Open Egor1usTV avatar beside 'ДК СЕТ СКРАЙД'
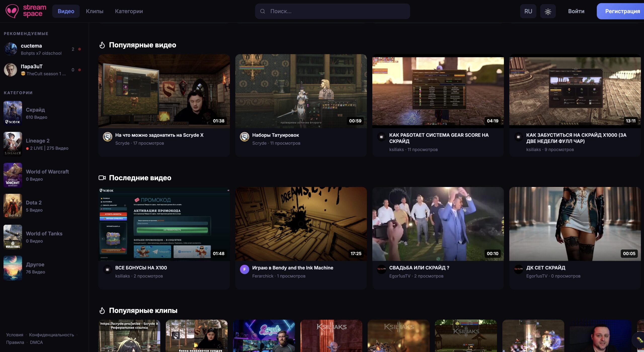This screenshot has height=352, width=644. pos(518,270)
